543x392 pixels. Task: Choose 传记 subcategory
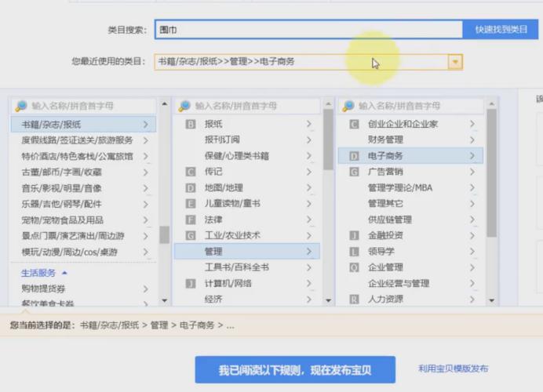247,172
